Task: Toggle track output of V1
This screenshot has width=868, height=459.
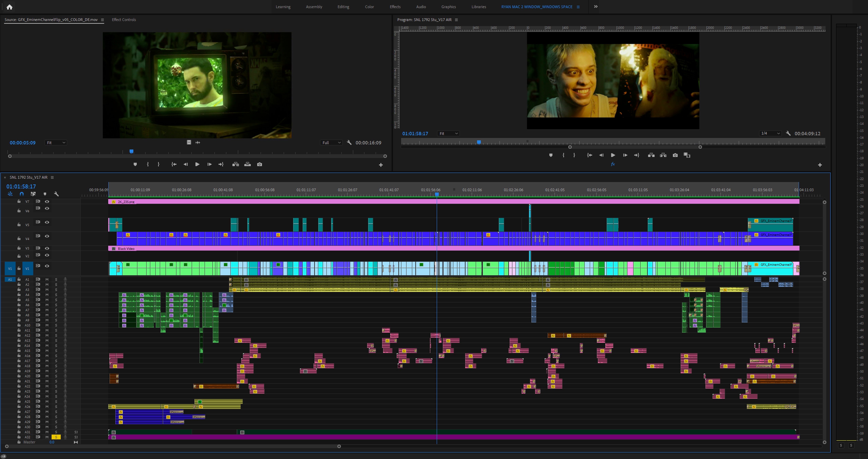Action: pos(47,266)
